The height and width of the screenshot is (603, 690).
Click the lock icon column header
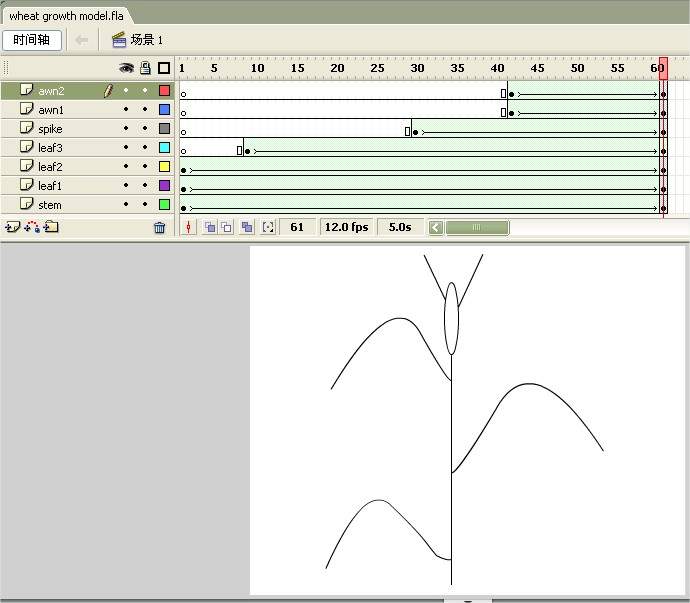pyautogui.click(x=145, y=68)
